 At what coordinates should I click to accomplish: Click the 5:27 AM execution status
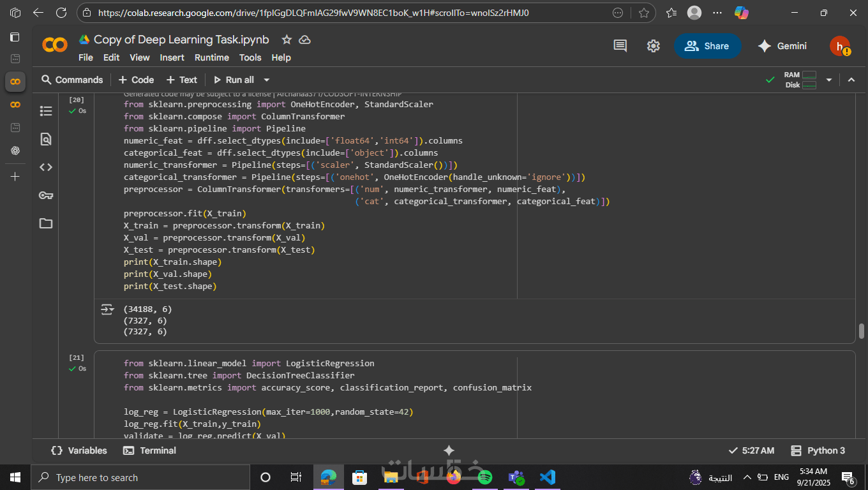tap(751, 450)
